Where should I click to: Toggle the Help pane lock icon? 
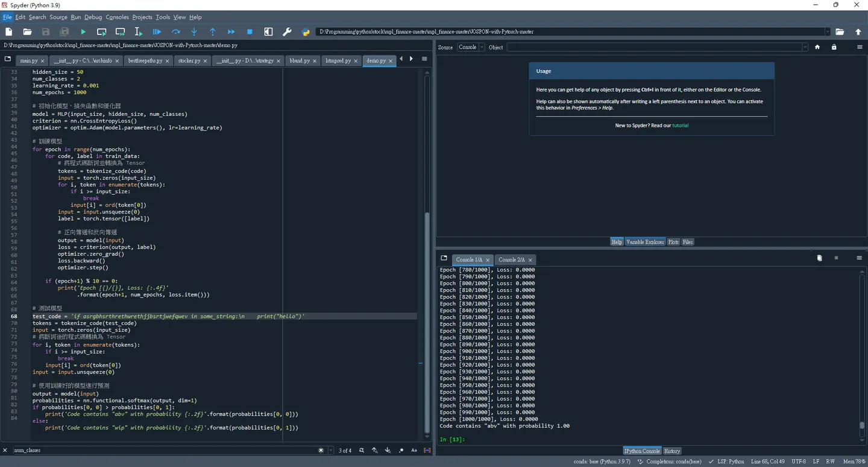point(834,47)
